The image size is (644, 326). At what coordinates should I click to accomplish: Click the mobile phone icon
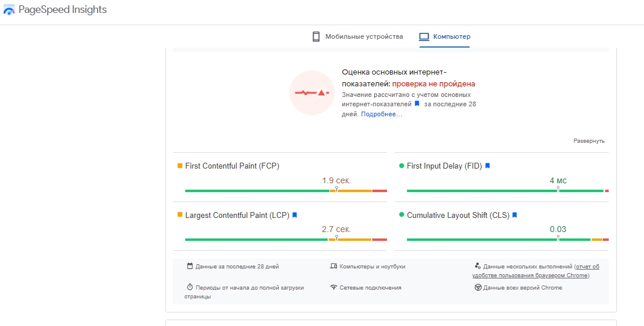pos(316,36)
